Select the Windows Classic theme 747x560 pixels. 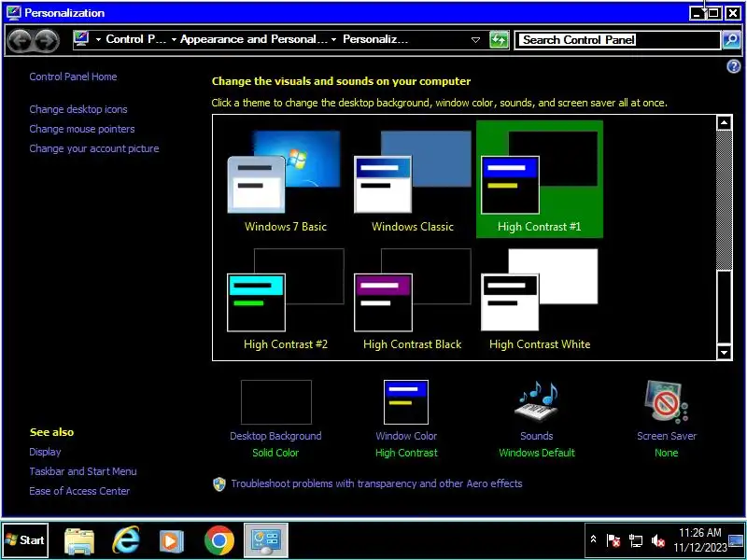click(x=413, y=179)
